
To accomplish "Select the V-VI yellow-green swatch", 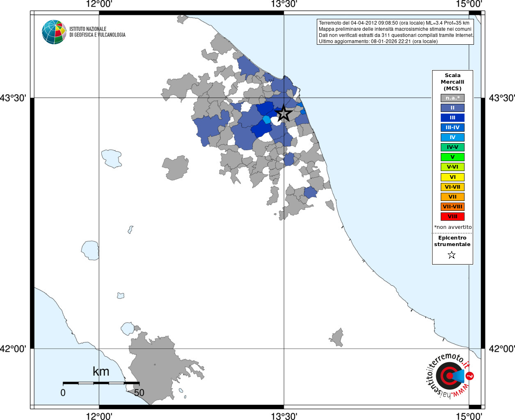I will (453, 167).
